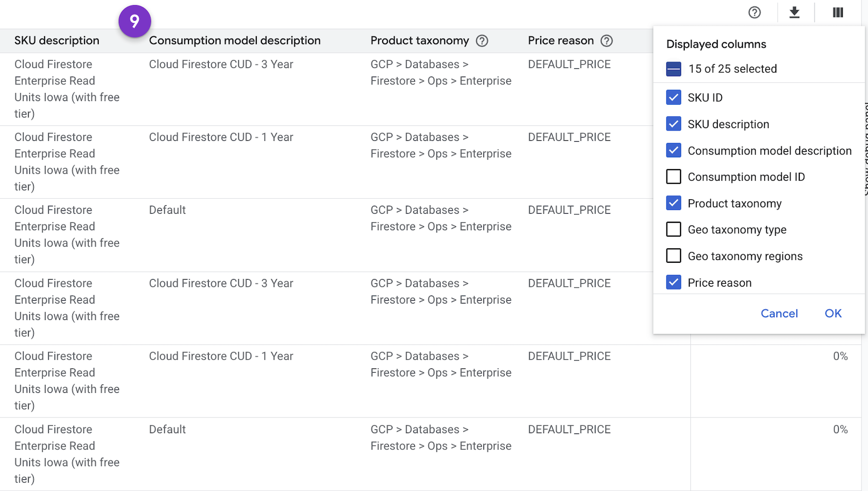Enable the Geo taxonomy regions checkbox
Image resolution: width=868 pixels, height=491 pixels.
[673, 256]
